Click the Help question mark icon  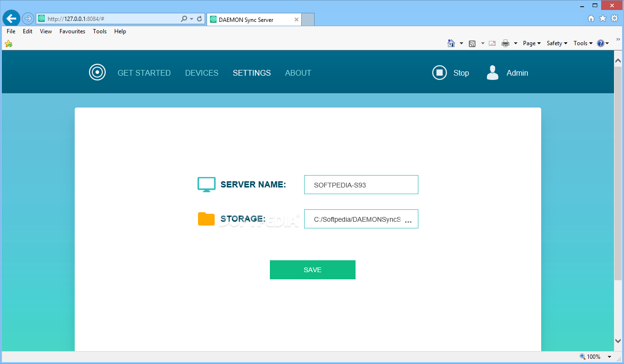(x=601, y=43)
